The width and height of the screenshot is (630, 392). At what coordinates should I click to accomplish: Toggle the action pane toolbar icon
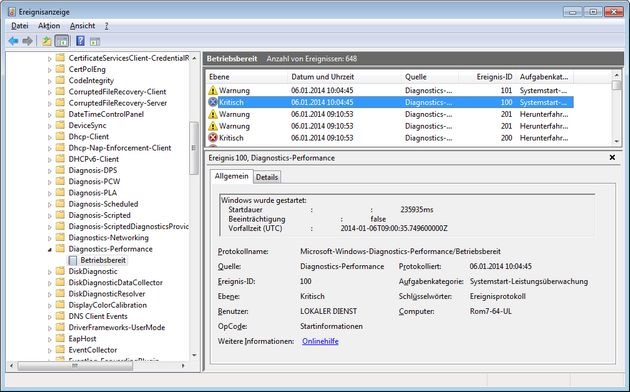[95, 41]
